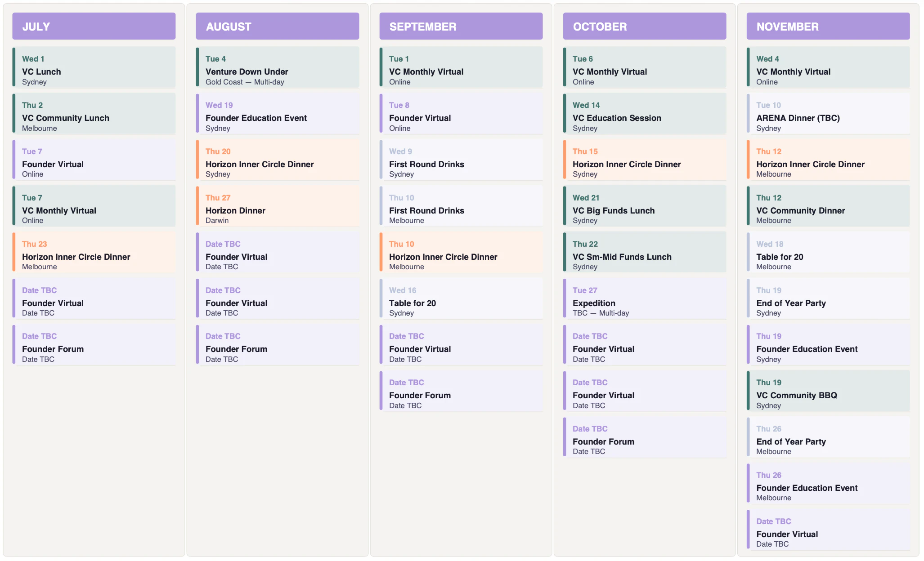This screenshot has width=924, height=561.
Task: Click the SEPTEMBER column header
Action: pyautogui.click(x=461, y=27)
